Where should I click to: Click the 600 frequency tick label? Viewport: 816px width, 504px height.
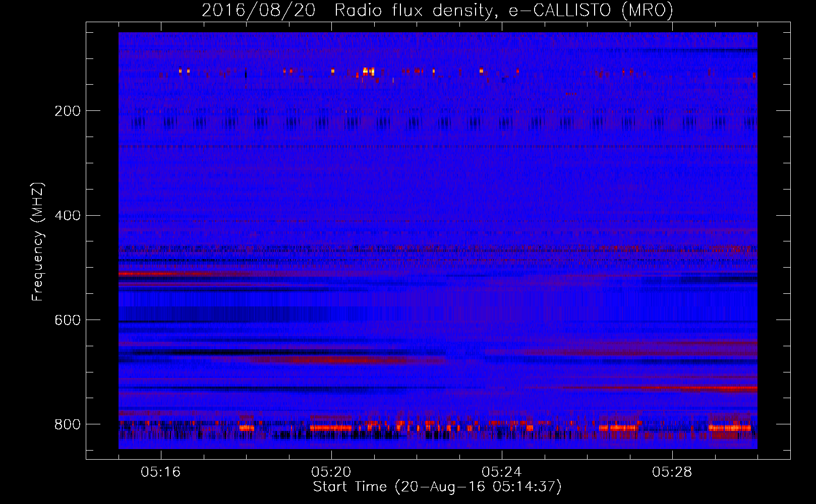pos(67,320)
